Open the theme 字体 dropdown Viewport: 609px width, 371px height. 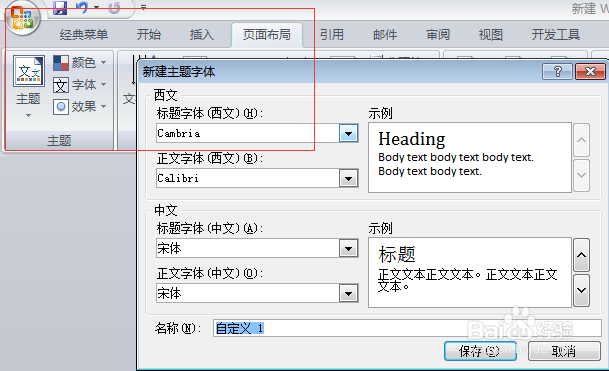(80, 85)
